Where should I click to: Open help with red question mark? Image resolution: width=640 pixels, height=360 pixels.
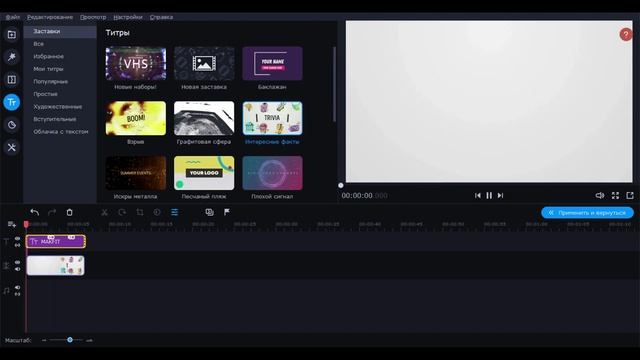tap(626, 35)
